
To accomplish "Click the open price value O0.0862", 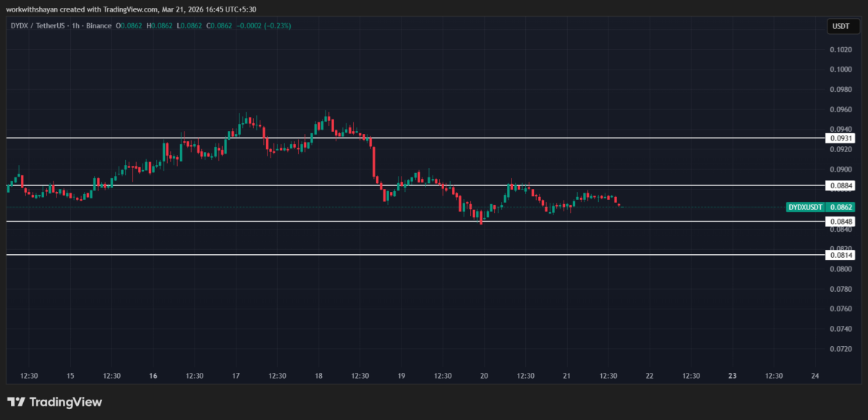I will tap(128, 25).
